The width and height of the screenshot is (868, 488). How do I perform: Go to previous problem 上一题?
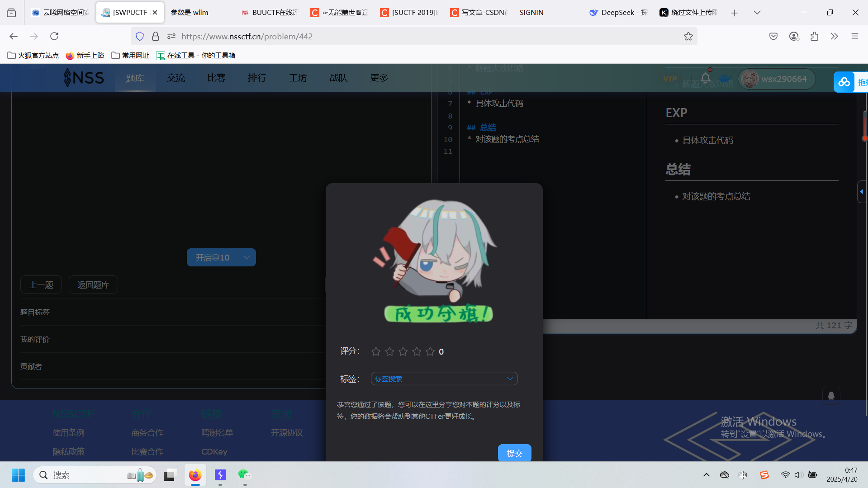(41, 284)
